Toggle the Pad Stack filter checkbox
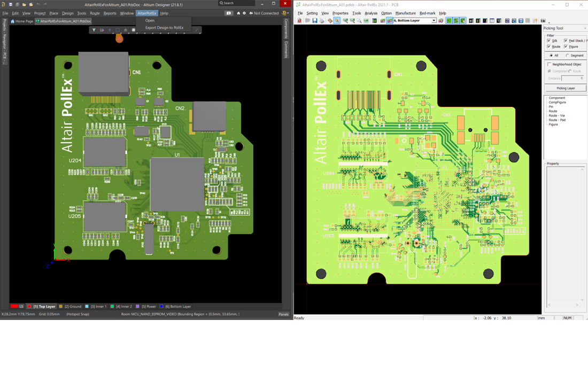Image resolution: width=588 pixels, height=375 pixels. 566,41
